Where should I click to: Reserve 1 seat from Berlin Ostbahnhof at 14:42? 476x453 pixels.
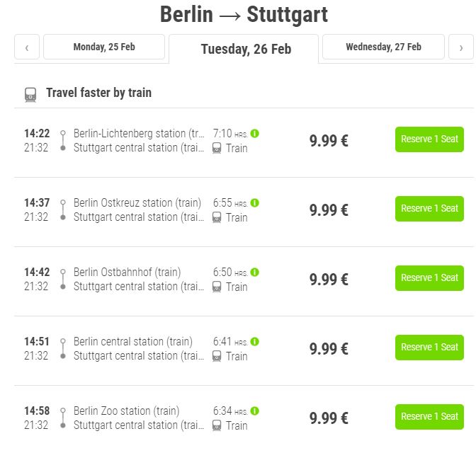(x=429, y=278)
